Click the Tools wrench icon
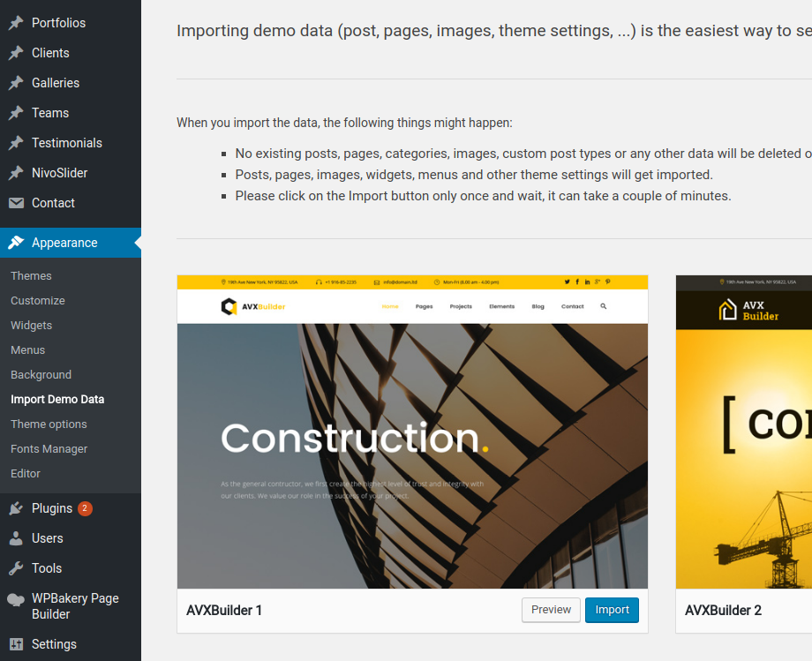The width and height of the screenshot is (812, 661). 16,568
